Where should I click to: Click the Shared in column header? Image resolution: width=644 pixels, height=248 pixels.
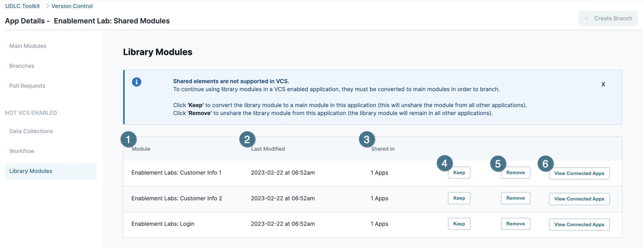coord(382,149)
